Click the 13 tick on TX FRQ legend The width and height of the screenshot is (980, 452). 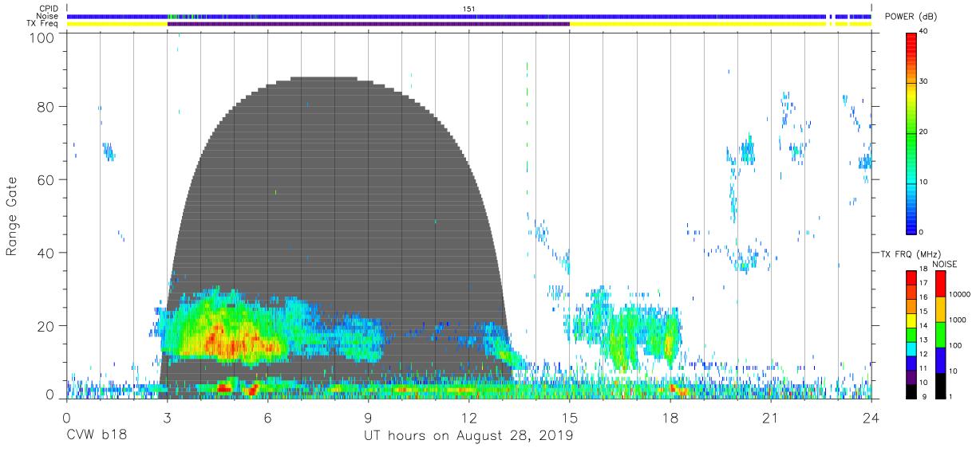click(x=924, y=340)
